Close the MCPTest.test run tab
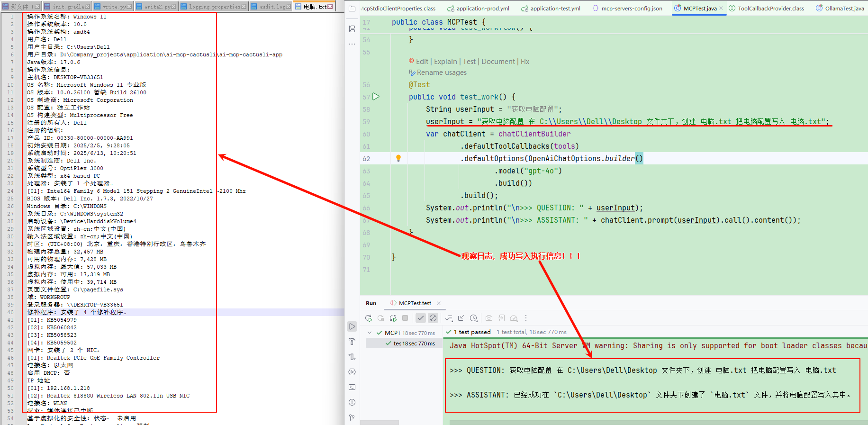Screen dimensions: 868x425 pos(439,303)
